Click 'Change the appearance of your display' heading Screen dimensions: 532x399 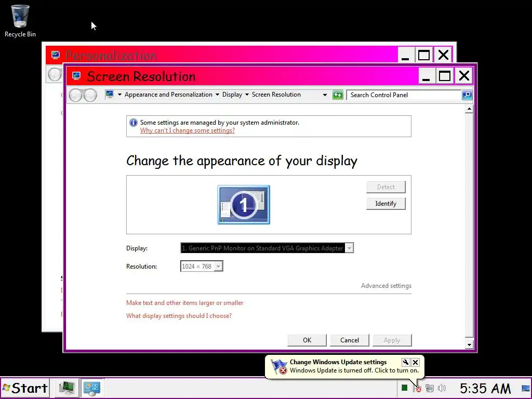242,161
